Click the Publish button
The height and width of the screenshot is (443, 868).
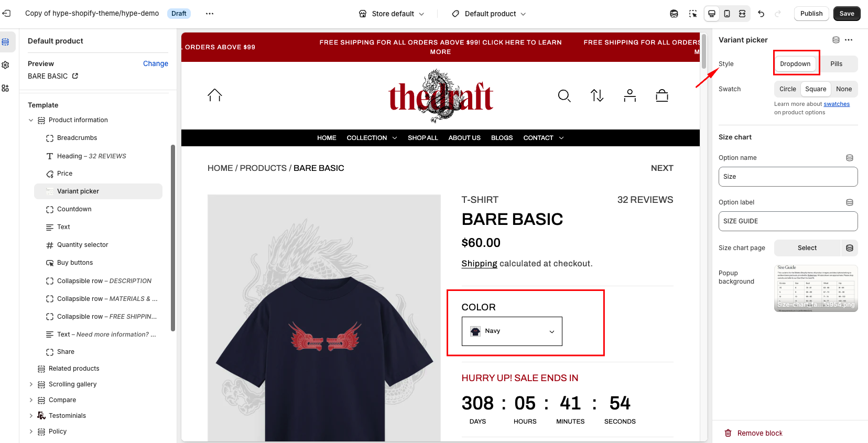point(811,14)
